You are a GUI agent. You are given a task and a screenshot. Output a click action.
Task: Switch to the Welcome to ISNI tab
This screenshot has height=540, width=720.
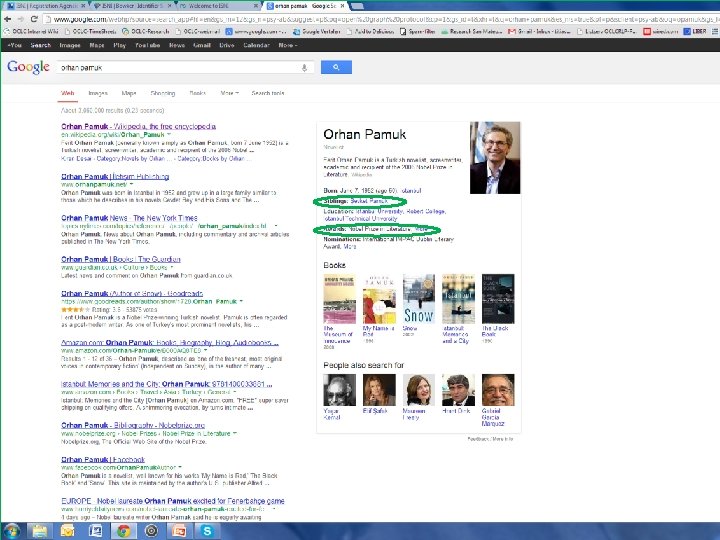(217, 6)
